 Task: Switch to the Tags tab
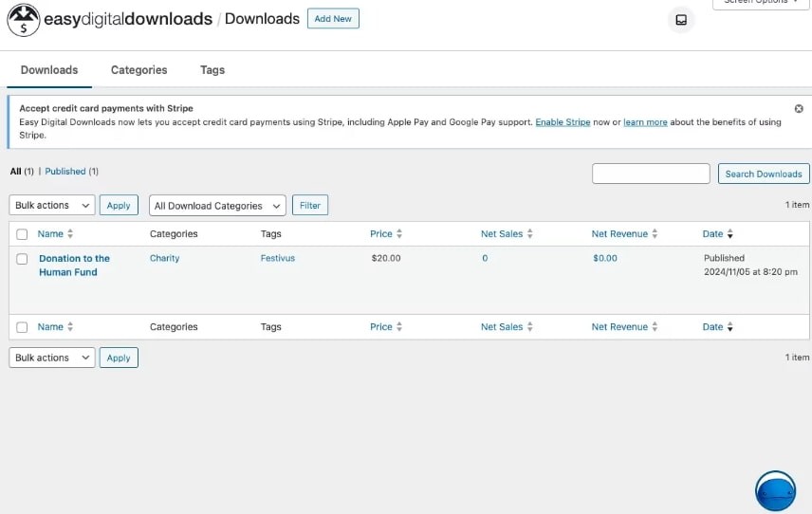pyautogui.click(x=212, y=70)
